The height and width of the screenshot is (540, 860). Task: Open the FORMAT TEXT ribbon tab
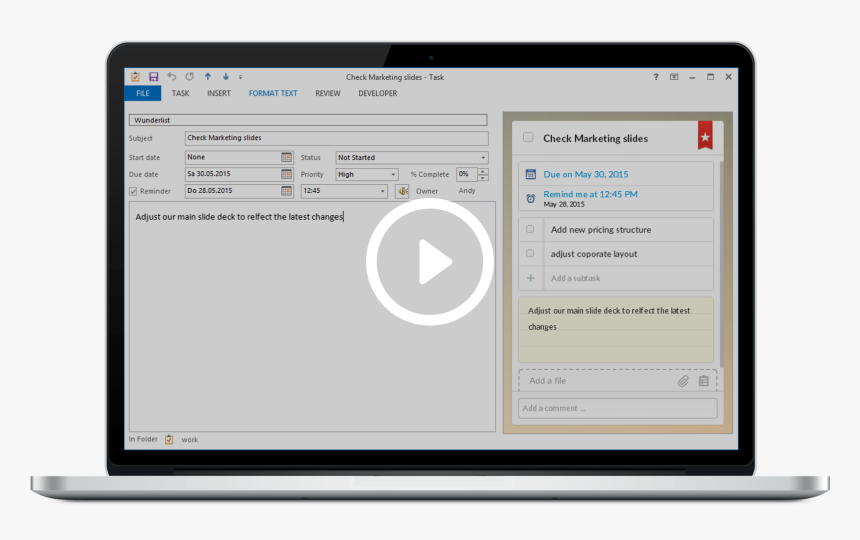point(273,93)
